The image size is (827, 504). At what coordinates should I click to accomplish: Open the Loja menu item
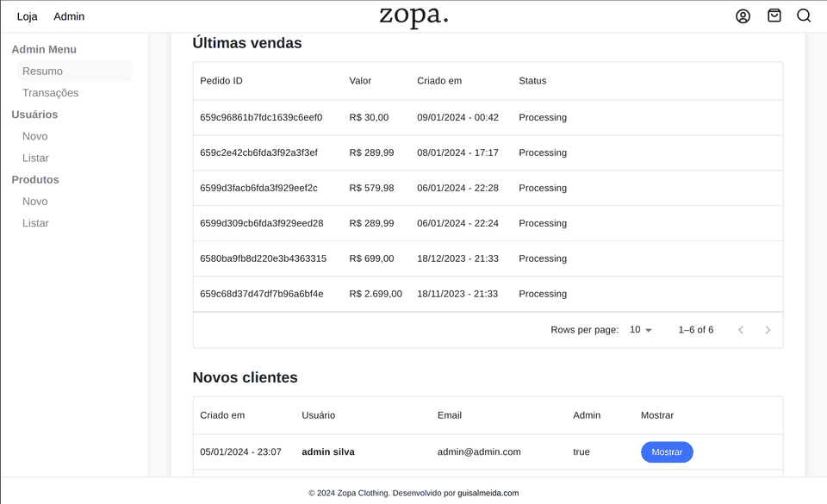pyautogui.click(x=28, y=16)
